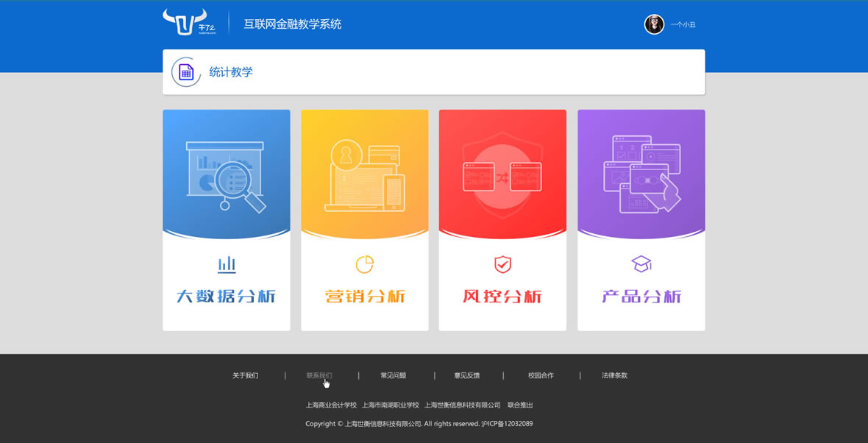Click the shield check icon above 风控分析
Image resolution: width=868 pixels, height=443 pixels.
[x=502, y=264]
